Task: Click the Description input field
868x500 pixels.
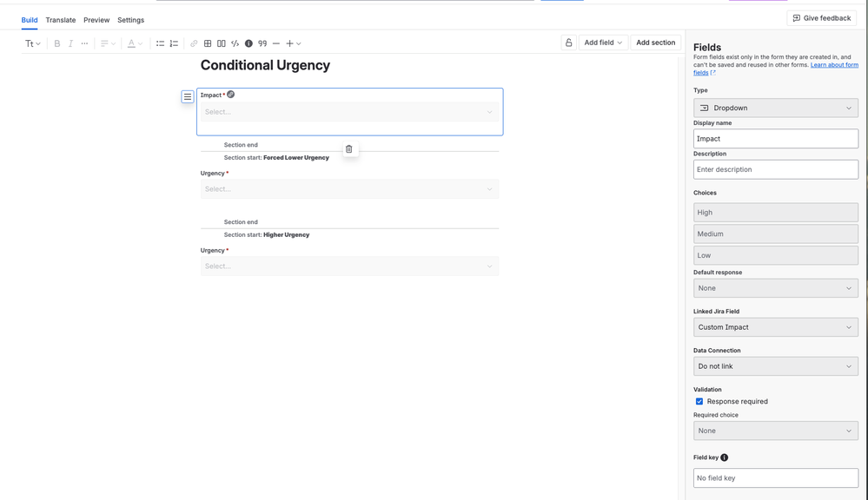Action: [x=776, y=169]
